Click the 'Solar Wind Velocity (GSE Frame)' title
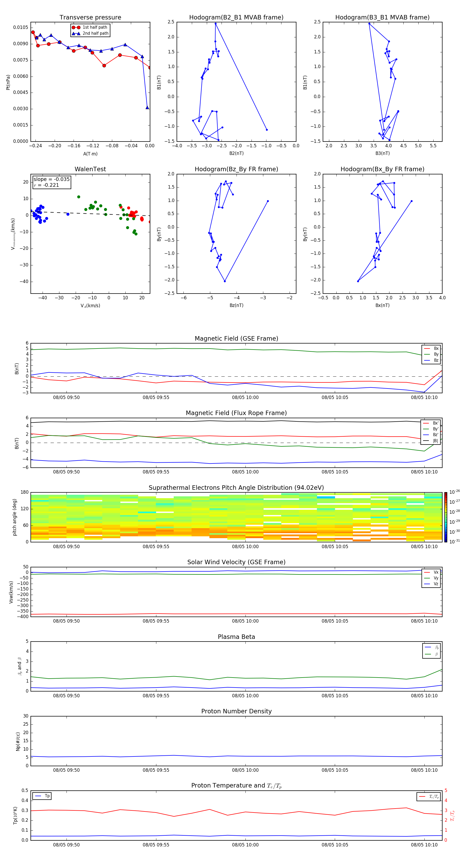The height and width of the screenshot is (868, 473). coord(236,562)
